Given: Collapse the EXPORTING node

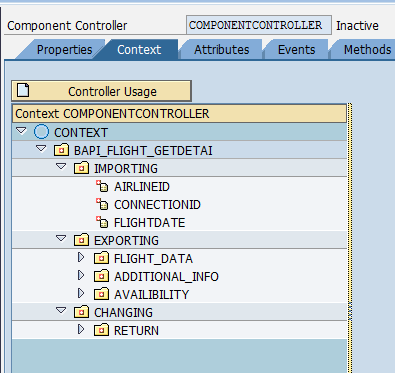Looking at the screenshot, I should tap(61, 238).
